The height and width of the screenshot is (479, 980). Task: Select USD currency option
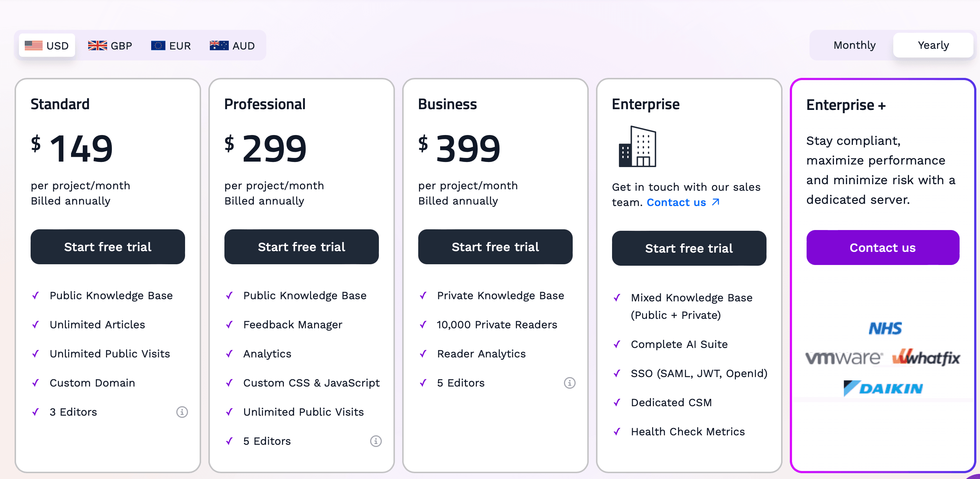click(x=47, y=45)
